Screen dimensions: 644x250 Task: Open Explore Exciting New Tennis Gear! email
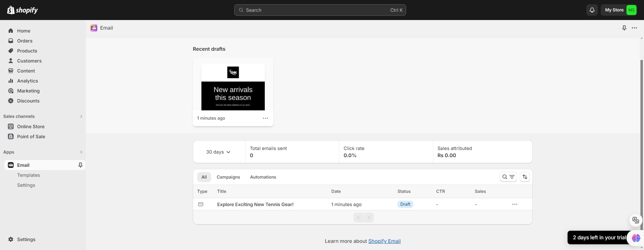coord(255,204)
